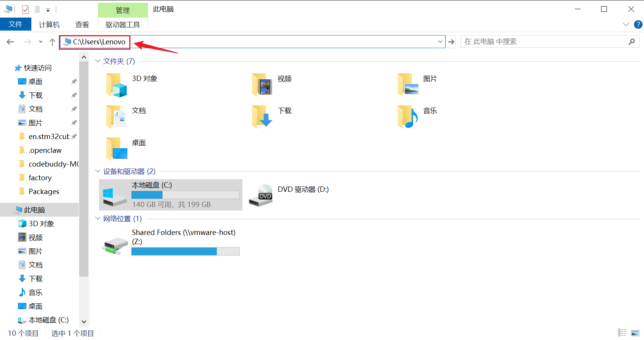Click the address bar path C:\Users\Lenovo

click(99, 42)
